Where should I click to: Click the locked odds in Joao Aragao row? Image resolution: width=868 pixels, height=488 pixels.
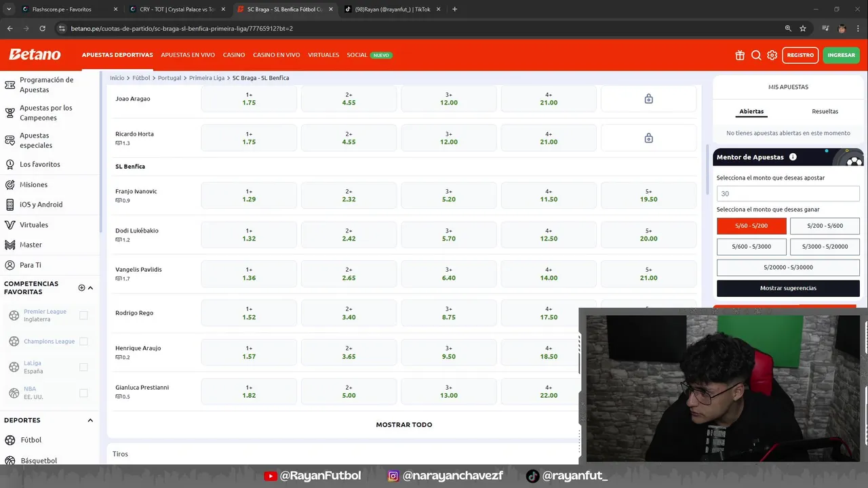point(648,99)
